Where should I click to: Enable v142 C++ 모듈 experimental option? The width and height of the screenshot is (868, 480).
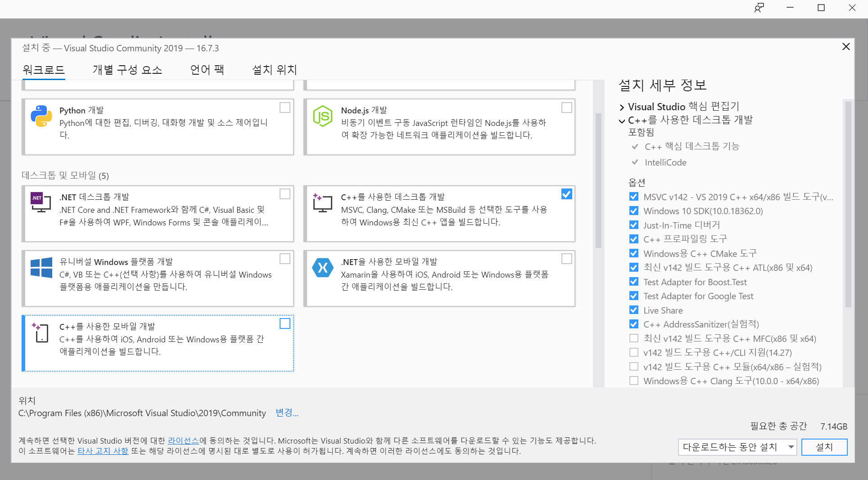pyautogui.click(x=634, y=367)
